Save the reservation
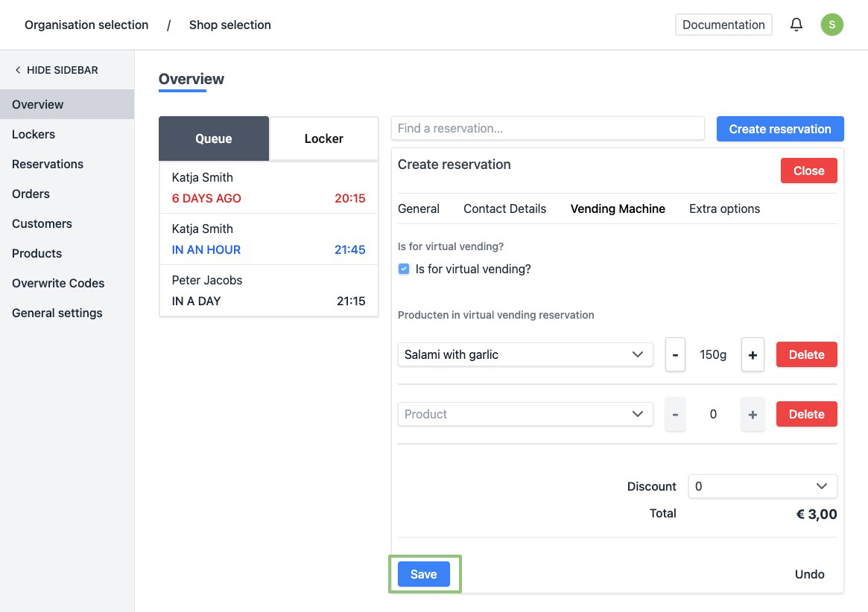This screenshot has width=868, height=612. click(423, 574)
